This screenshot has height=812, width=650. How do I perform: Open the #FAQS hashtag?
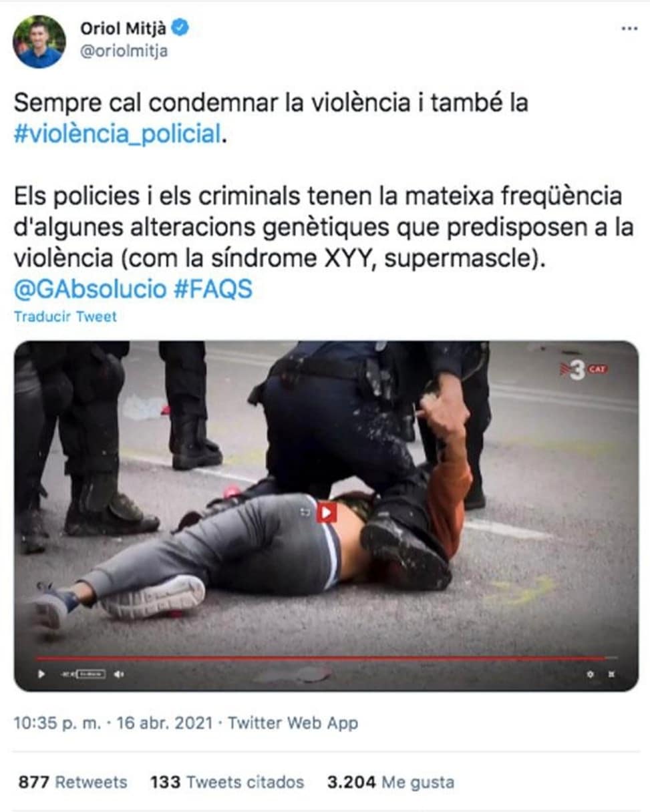pos(212,289)
